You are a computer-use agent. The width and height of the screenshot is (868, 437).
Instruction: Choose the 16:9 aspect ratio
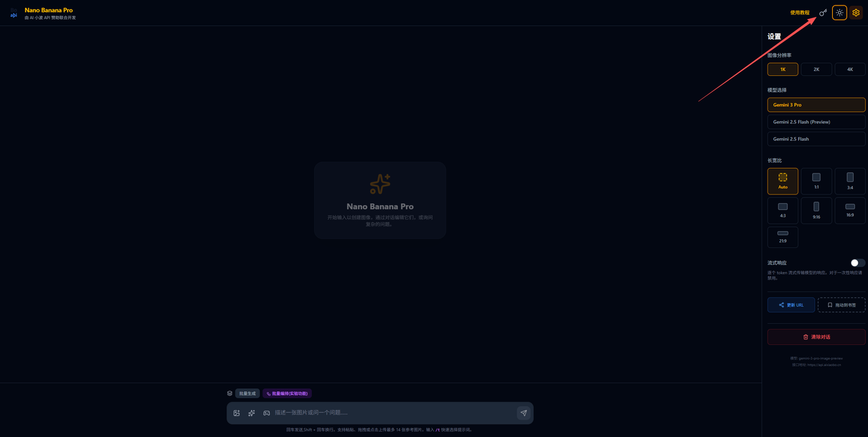click(x=850, y=211)
